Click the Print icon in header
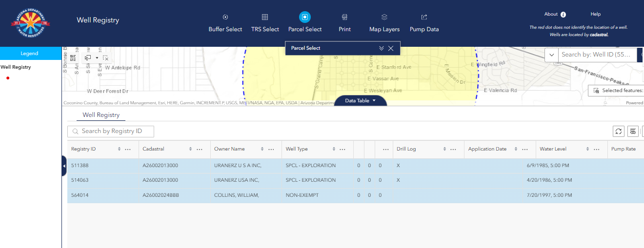The width and height of the screenshot is (644, 248). pyautogui.click(x=344, y=18)
